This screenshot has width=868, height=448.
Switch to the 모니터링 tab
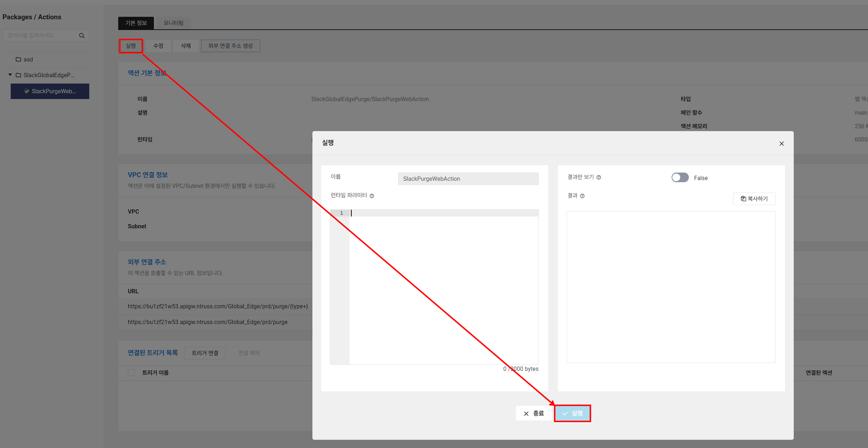(174, 23)
